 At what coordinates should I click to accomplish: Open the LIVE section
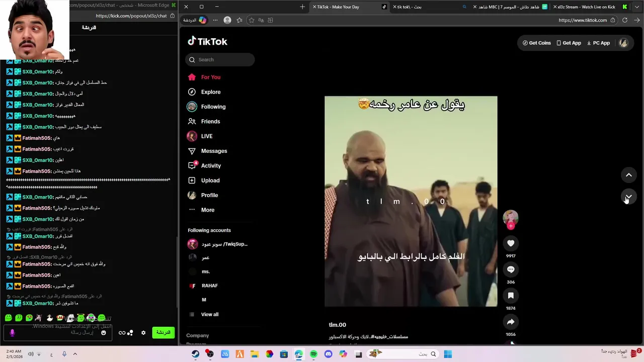click(x=200, y=136)
